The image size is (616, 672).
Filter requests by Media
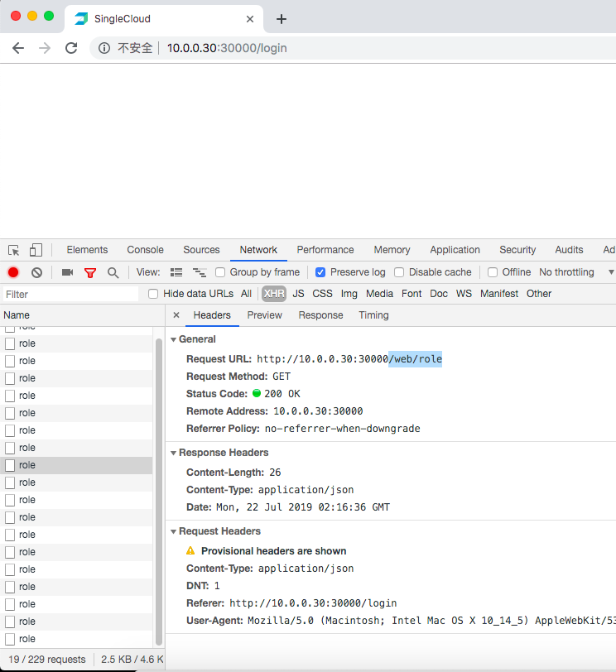click(x=379, y=294)
